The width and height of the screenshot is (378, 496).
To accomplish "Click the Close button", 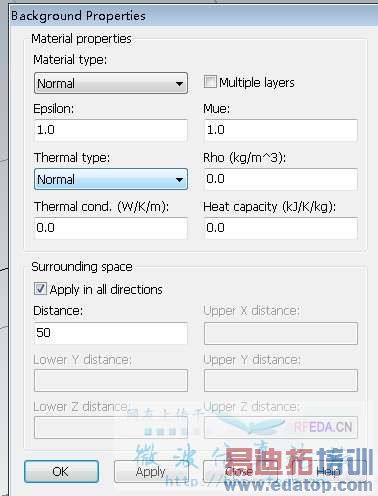I will [x=239, y=471].
